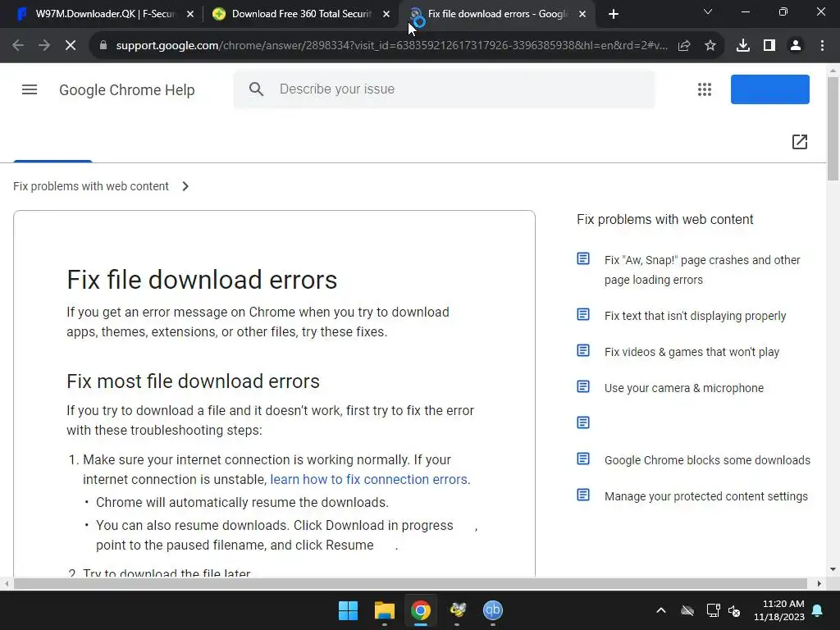Open Manage your protected content settings
The image size is (840, 630).
(x=706, y=496)
